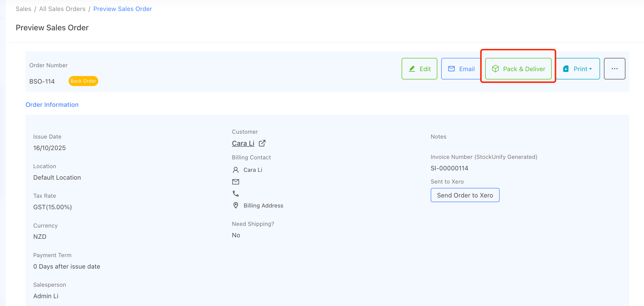Expand the Print dropdown arrow
This screenshot has height=306, width=644.
point(590,69)
